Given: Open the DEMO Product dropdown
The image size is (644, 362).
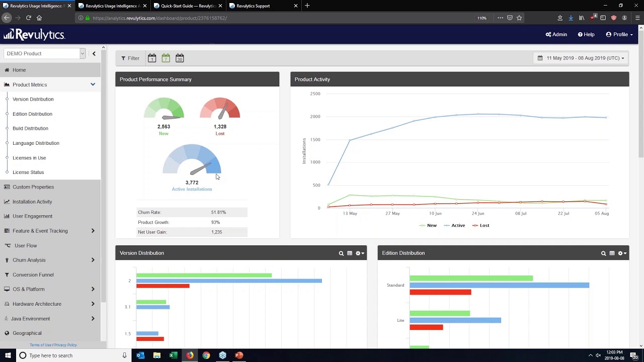Looking at the screenshot, I should [45, 53].
